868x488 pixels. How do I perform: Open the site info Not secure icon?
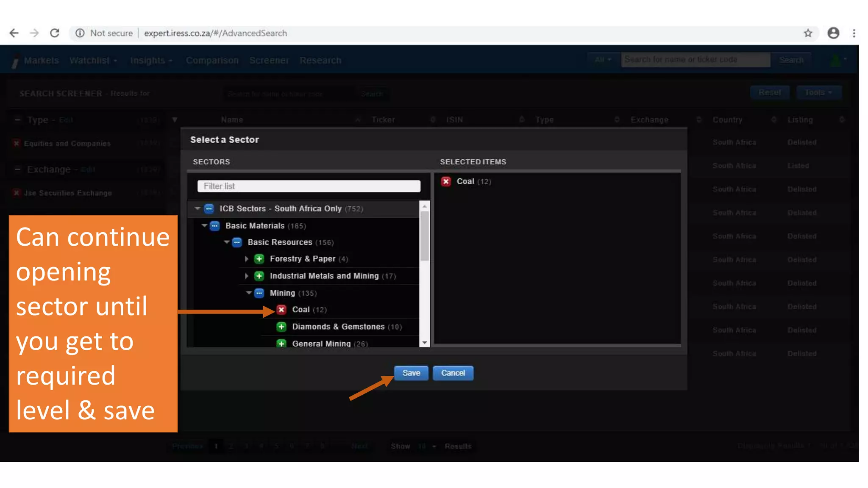pos(80,33)
